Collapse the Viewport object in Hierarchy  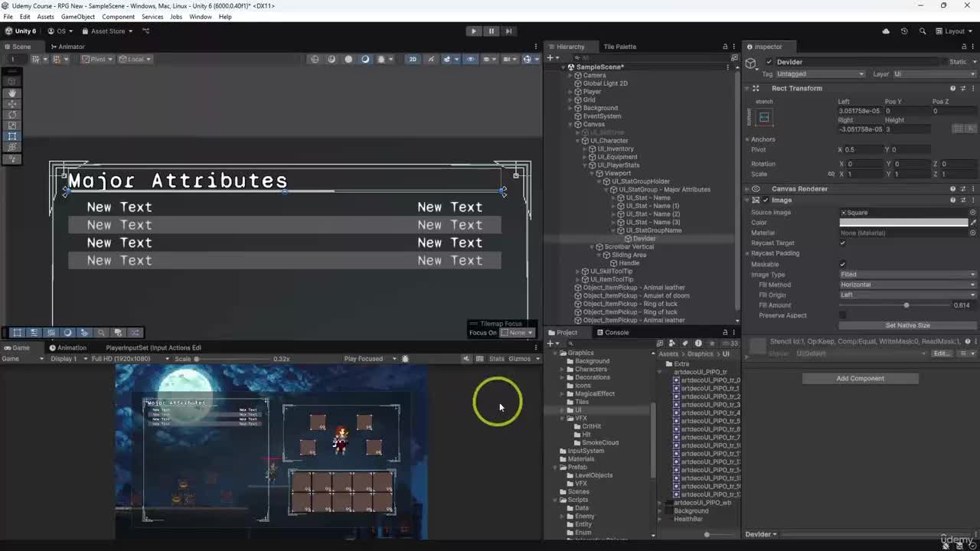pos(593,173)
